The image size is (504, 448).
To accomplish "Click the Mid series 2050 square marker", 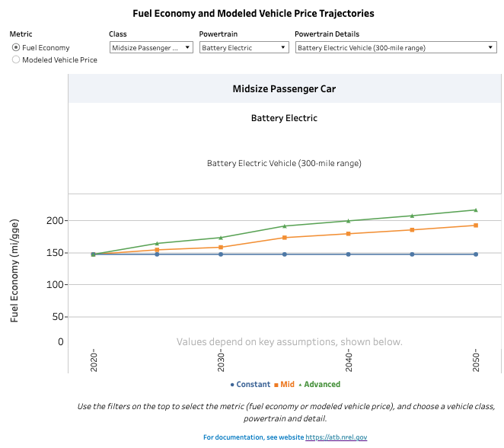I will pyautogui.click(x=476, y=226).
